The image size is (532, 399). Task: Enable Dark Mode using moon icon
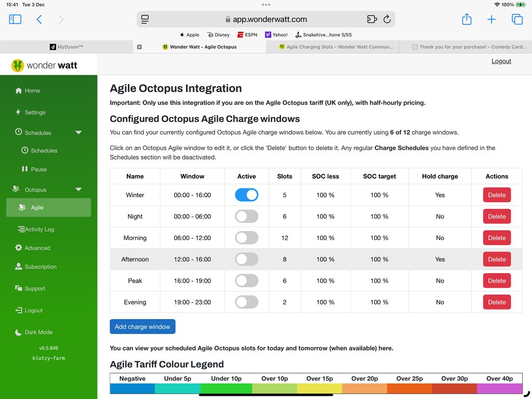[x=19, y=332]
